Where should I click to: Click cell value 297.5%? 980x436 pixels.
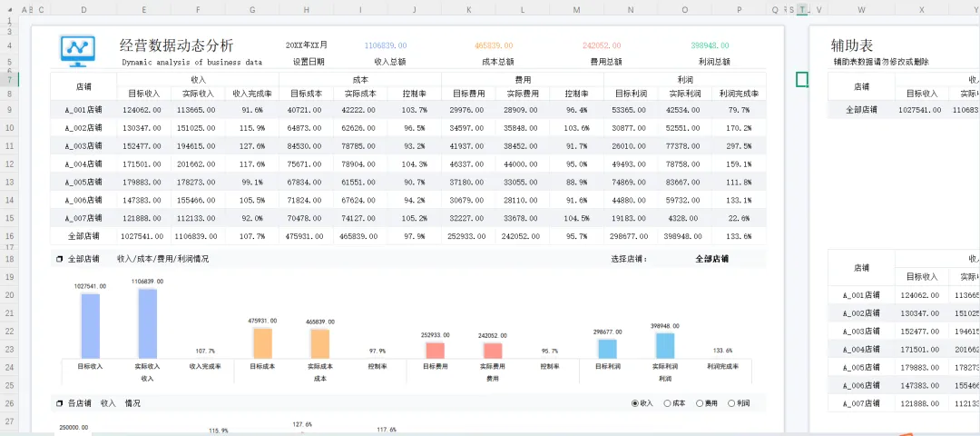click(739, 145)
